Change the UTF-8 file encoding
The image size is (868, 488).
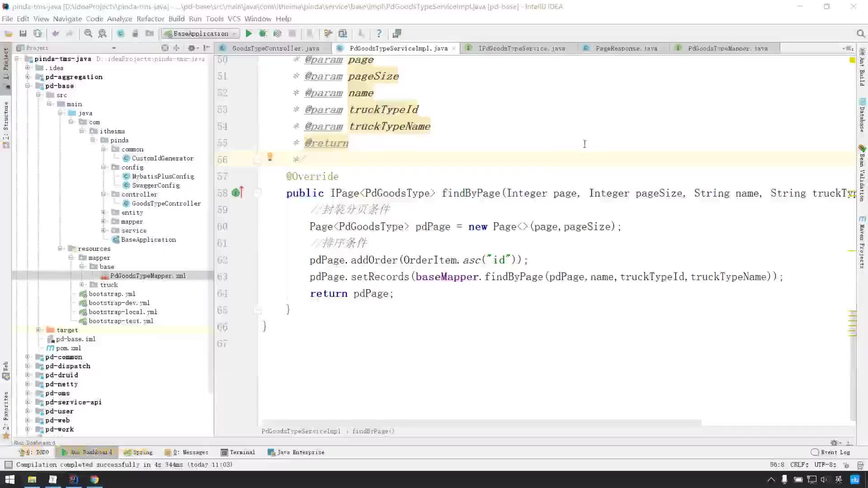pos(826,465)
